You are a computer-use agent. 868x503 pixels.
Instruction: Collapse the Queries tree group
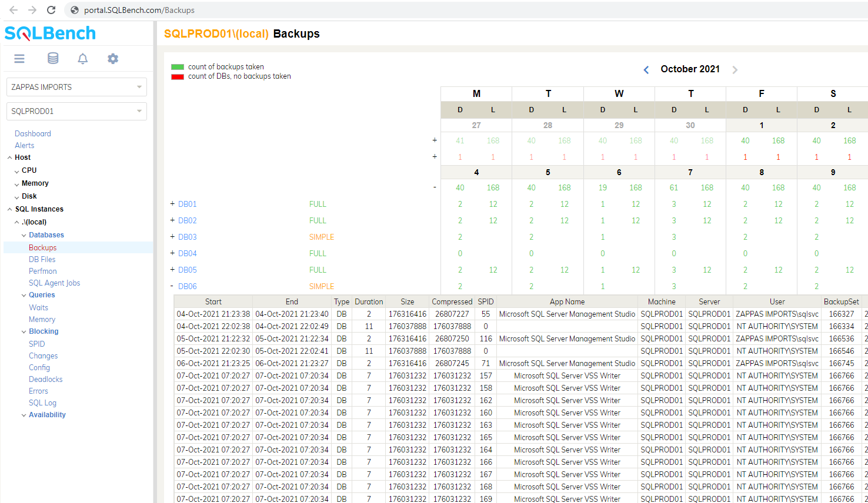24,295
